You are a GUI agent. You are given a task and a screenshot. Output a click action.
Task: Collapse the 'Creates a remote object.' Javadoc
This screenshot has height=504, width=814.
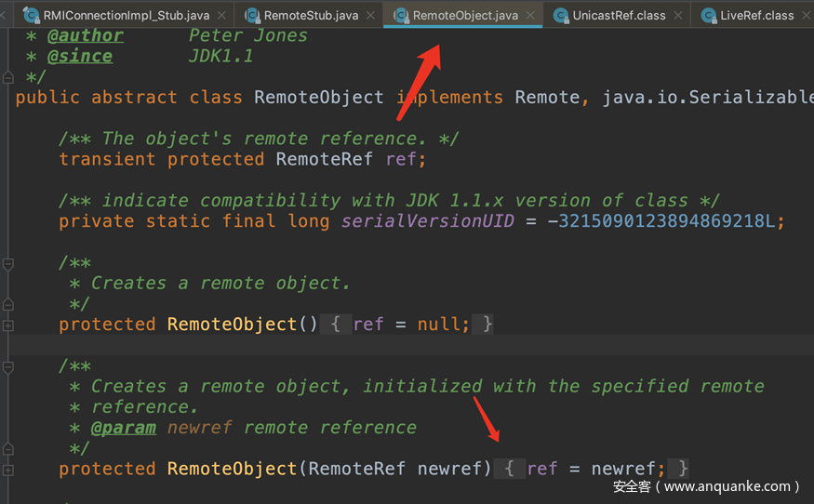(x=8, y=263)
